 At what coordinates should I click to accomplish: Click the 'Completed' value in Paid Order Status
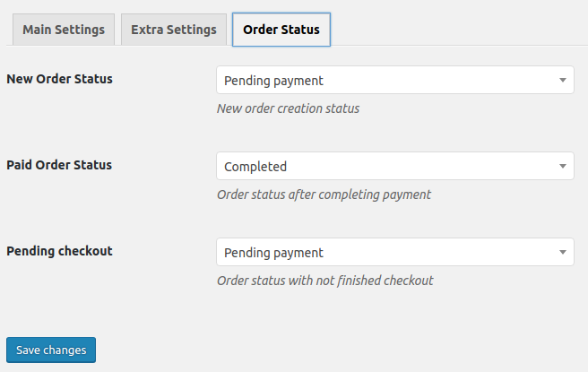(x=255, y=166)
